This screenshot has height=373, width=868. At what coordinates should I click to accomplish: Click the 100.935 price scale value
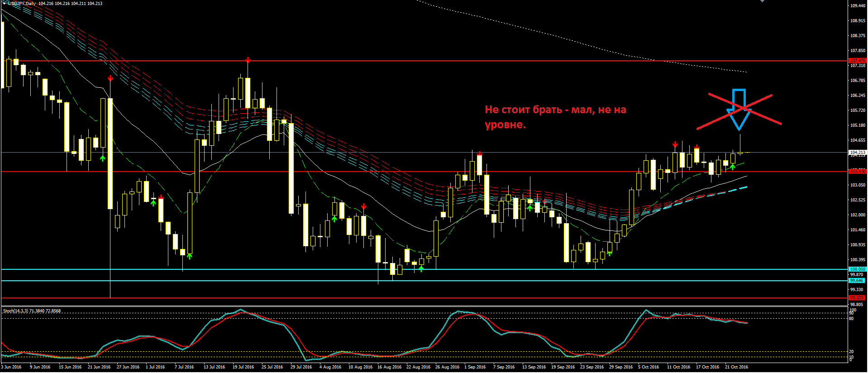[x=858, y=245]
